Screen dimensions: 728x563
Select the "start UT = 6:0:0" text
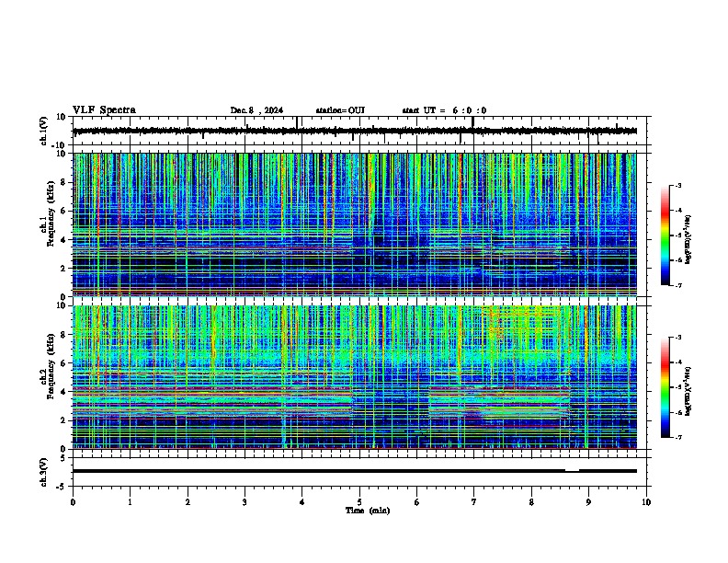click(444, 110)
